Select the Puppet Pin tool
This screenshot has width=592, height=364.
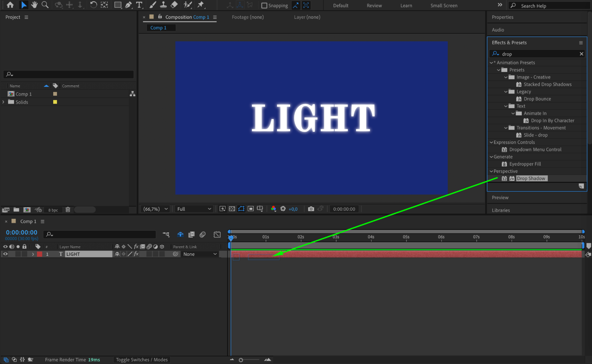pyautogui.click(x=201, y=5)
